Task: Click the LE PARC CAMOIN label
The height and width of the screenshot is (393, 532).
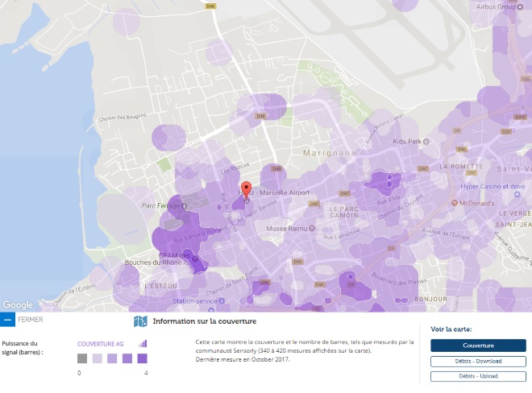Action: coord(343,213)
